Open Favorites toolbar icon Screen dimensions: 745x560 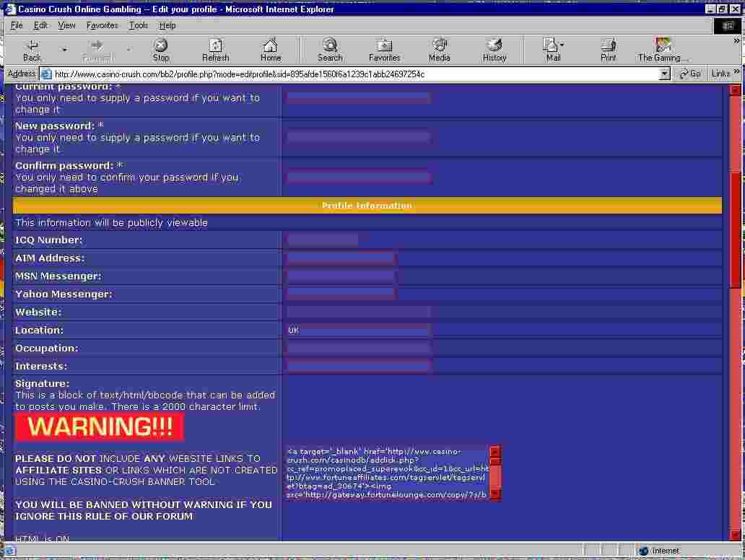pyautogui.click(x=384, y=46)
